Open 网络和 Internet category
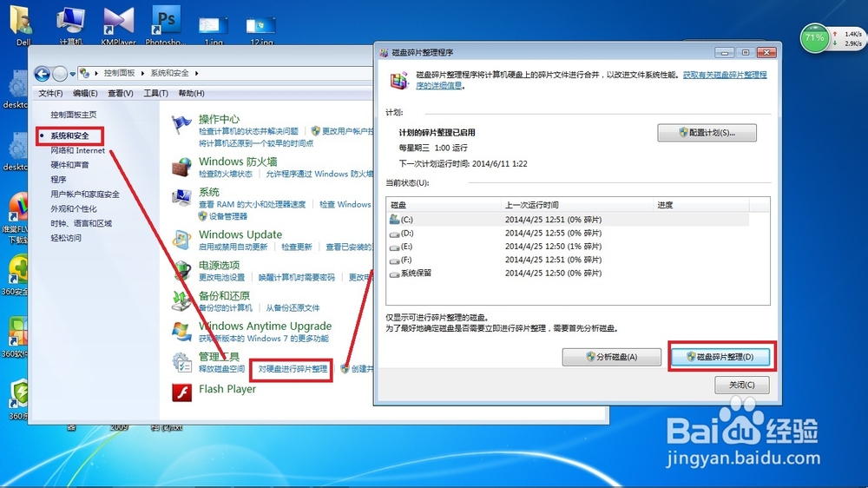The height and width of the screenshot is (488, 868). click(x=77, y=150)
